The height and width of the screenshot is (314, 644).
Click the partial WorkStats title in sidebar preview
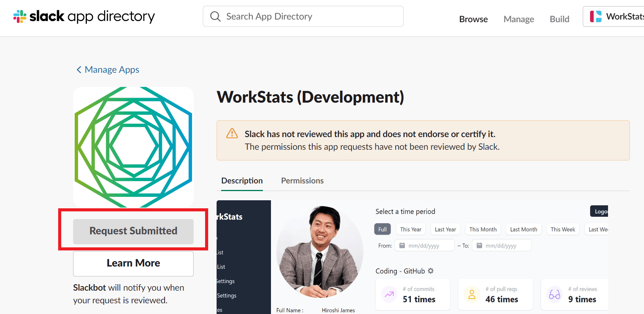point(230,217)
